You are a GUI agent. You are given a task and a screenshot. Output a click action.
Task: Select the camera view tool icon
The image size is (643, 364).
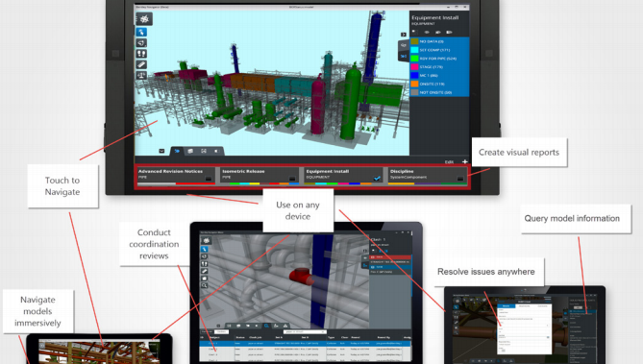coord(141,42)
